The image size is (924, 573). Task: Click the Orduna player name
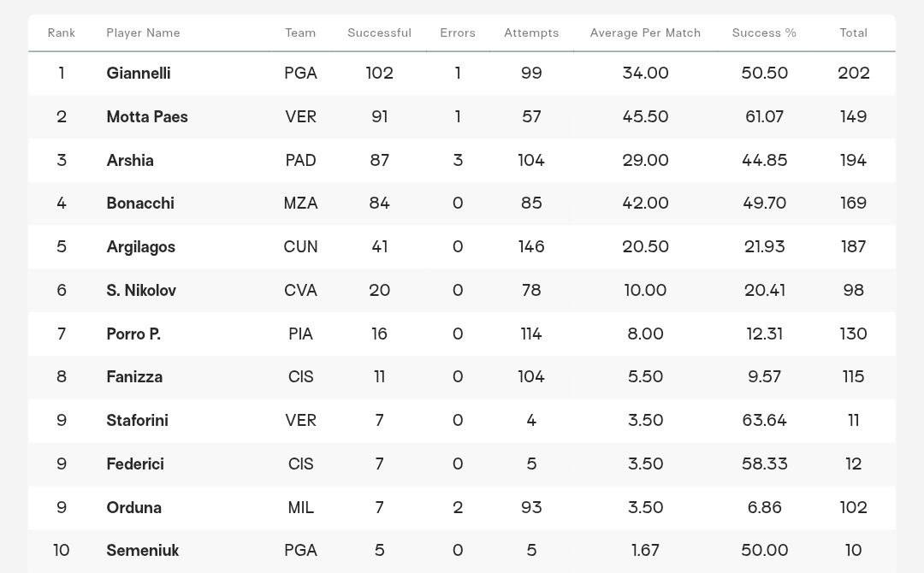[133, 508]
